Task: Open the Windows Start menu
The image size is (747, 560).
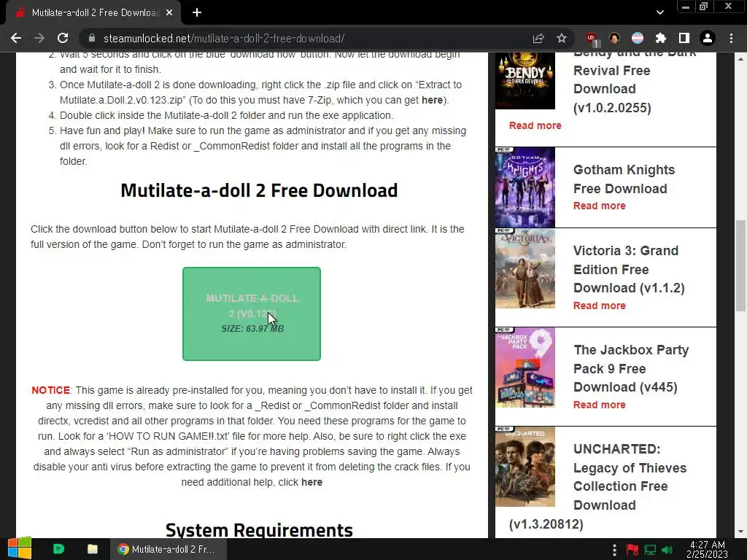Action: tap(20, 549)
